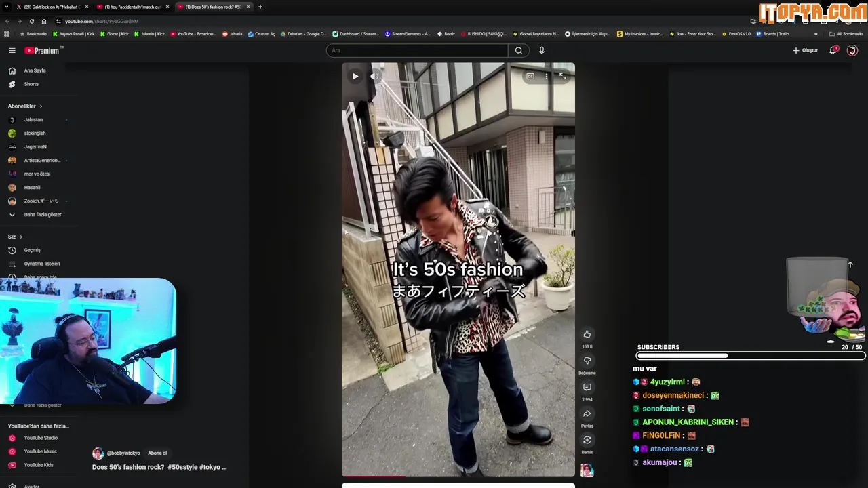Open the Bookmarks star folder
The width and height of the screenshot is (868, 488).
pyautogui.click(x=33, y=34)
